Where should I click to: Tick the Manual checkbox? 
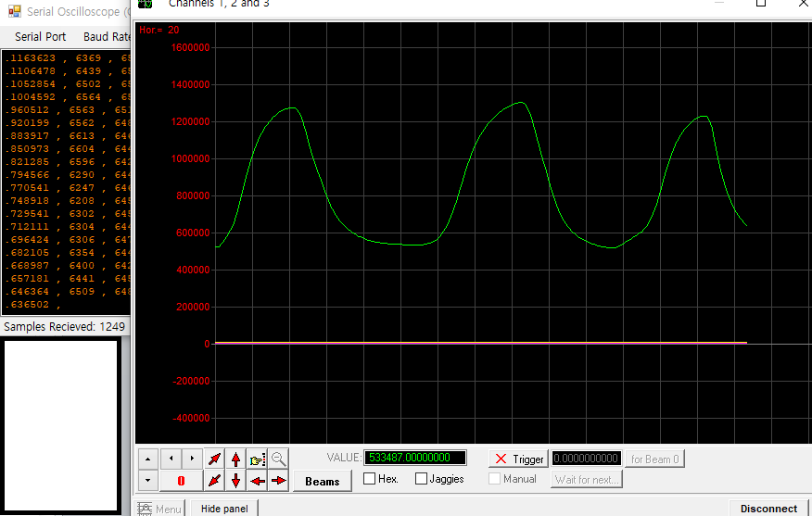[x=495, y=479]
